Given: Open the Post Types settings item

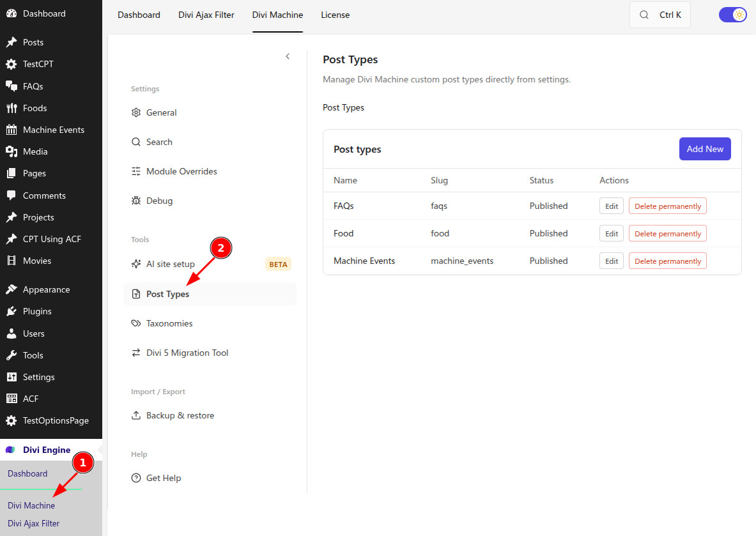Looking at the screenshot, I should pos(210,293).
